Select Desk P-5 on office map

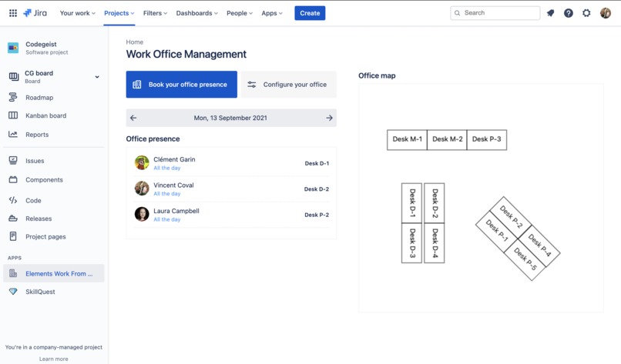[x=525, y=259]
